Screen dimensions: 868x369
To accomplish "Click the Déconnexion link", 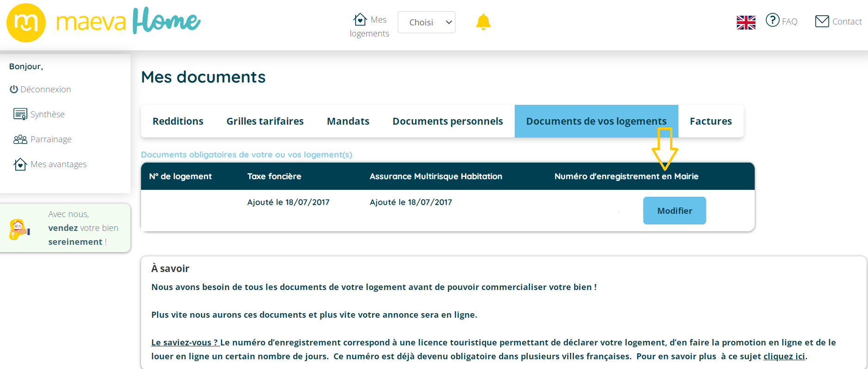I will tap(46, 89).
